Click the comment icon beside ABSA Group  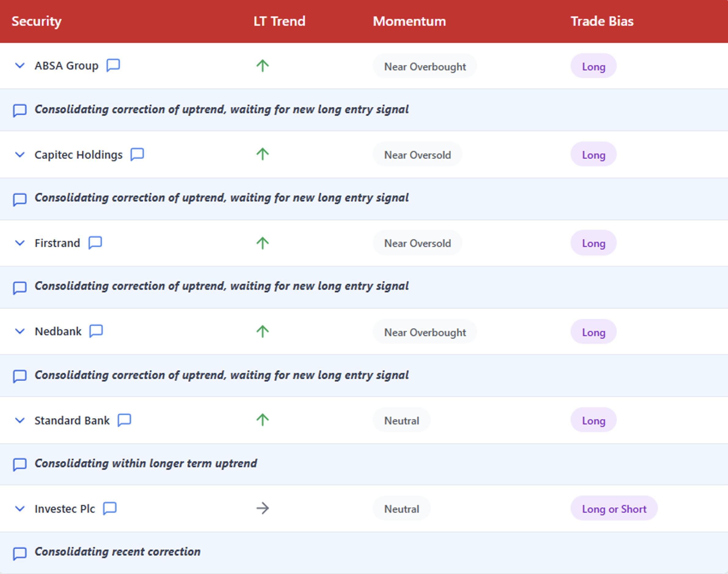[113, 65]
